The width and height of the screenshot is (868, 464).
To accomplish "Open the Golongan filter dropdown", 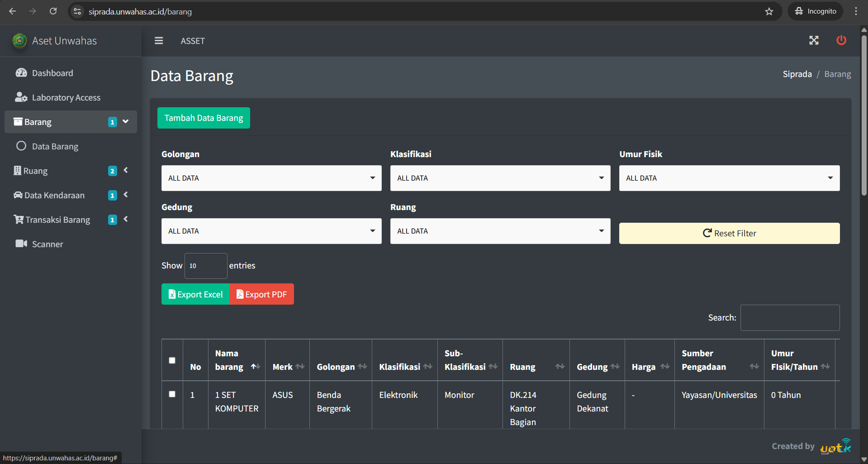I will [271, 178].
